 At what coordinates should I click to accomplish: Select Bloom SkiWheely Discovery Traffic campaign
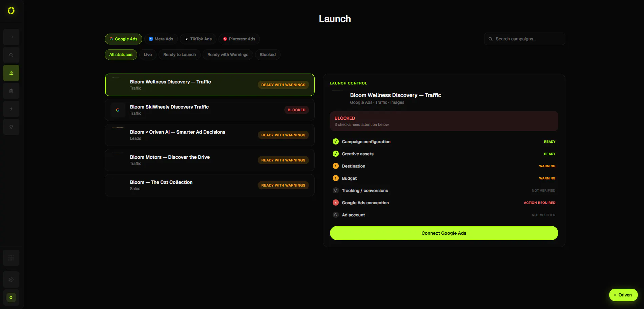point(210,110)
